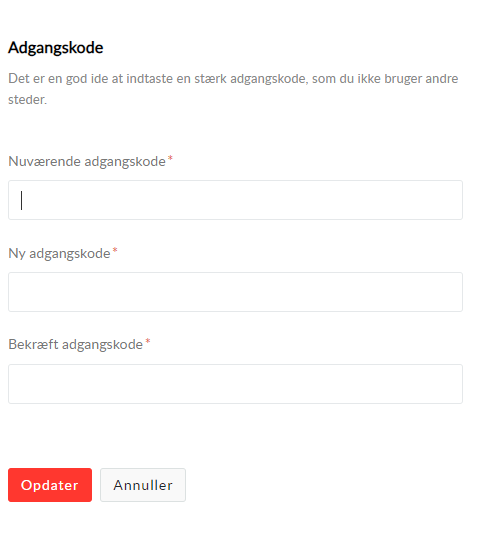Cancel with the Annuller button
The height and width of the screenshot is (537, 503).
tap(143, 485)
